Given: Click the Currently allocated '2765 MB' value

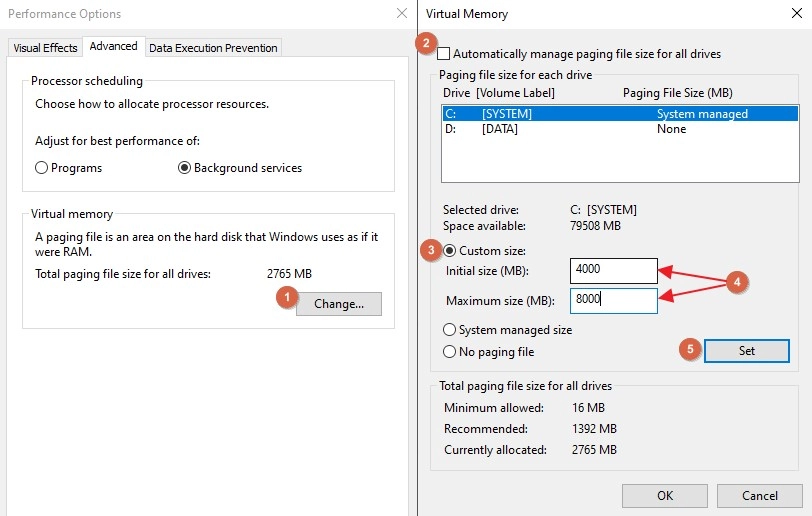Looking at the screenshot, I should tap(594, 450).
